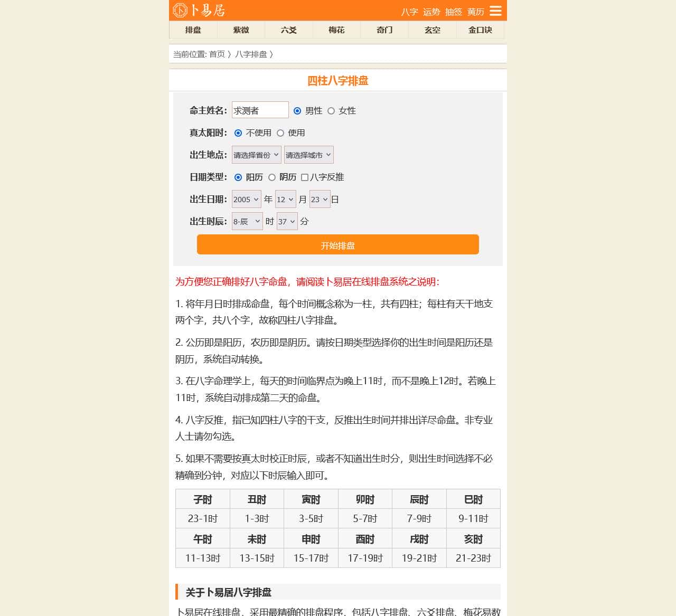Click the 子时 table header cell
This screenshot has width=676, height=616.
click(x=203, y=499)
